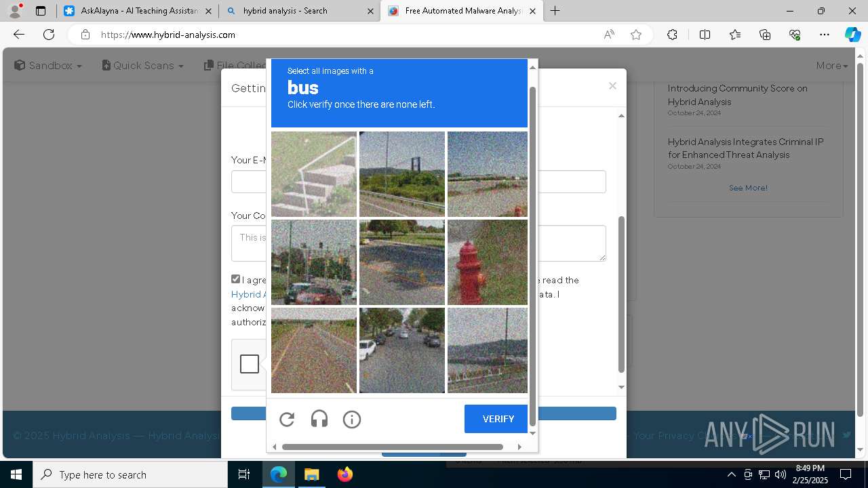Open the Browser essentials icon
The height and width of the screenshot is (488, 868).
[x=795, y=35]
